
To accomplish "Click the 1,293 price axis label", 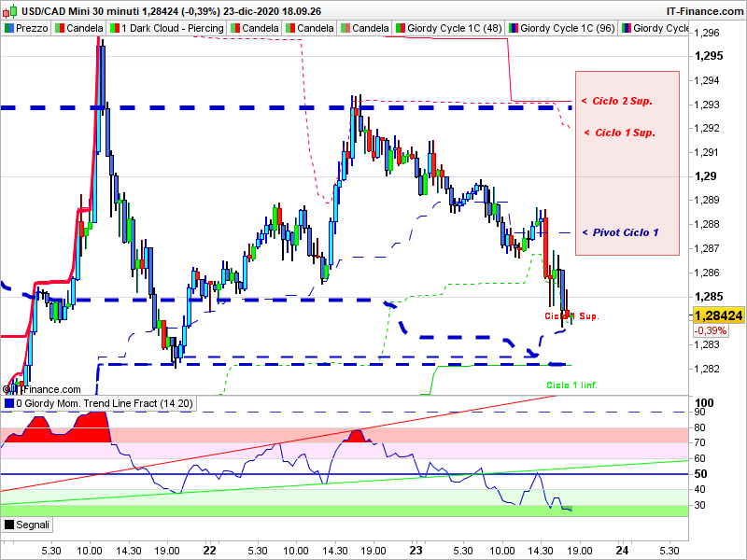I will click(x=707, y=105).
